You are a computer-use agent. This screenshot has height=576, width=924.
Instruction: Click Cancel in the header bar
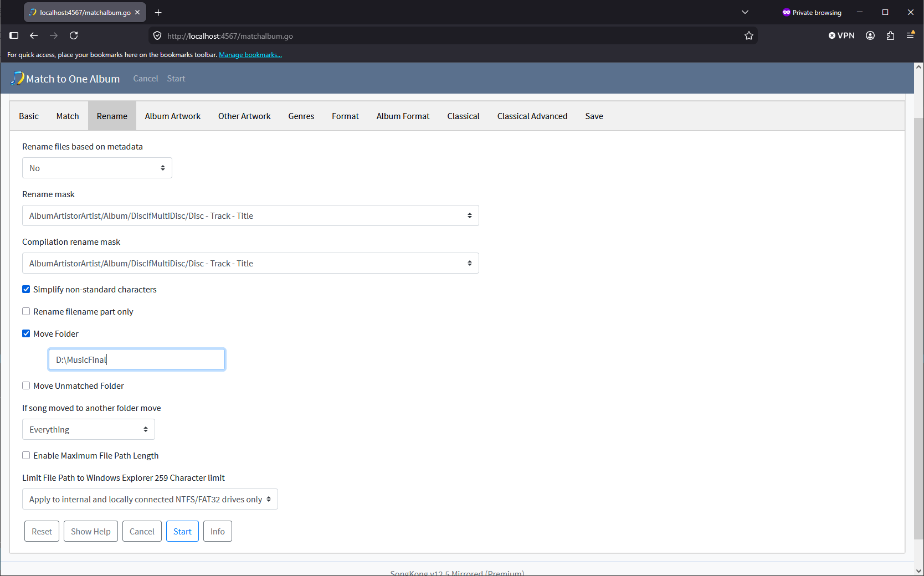tap(146, 78)
